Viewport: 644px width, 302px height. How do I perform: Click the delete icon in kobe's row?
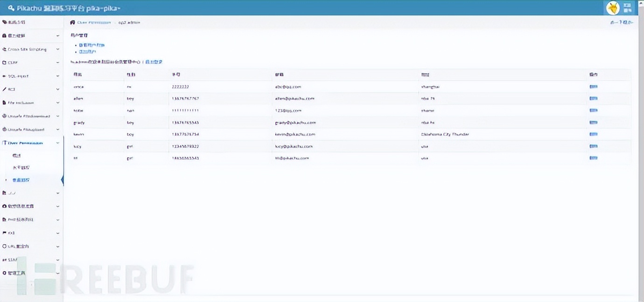click(593, 110)
